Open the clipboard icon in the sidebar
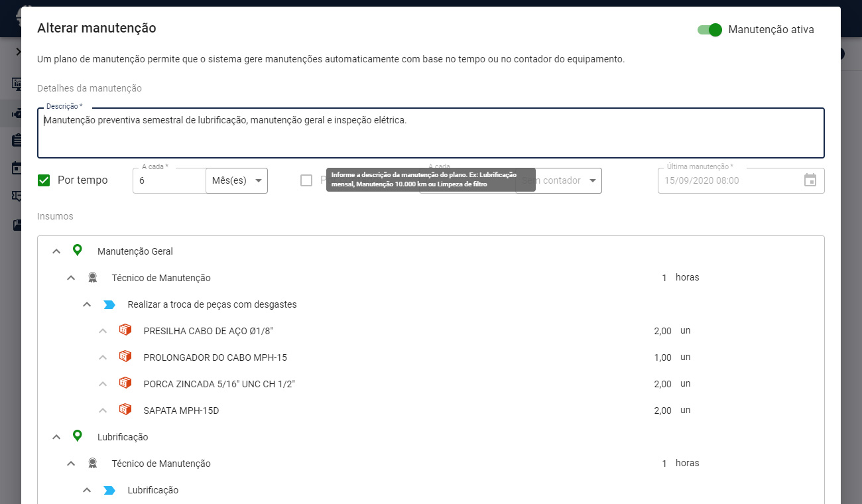Viewport: 862px width, 504px height. tap(17, 140)
